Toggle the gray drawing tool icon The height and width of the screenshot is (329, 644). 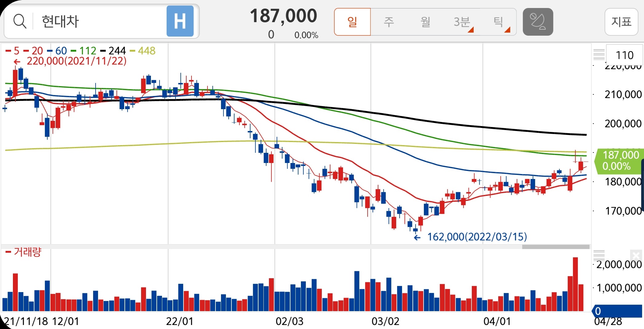(x=538, y=22)
